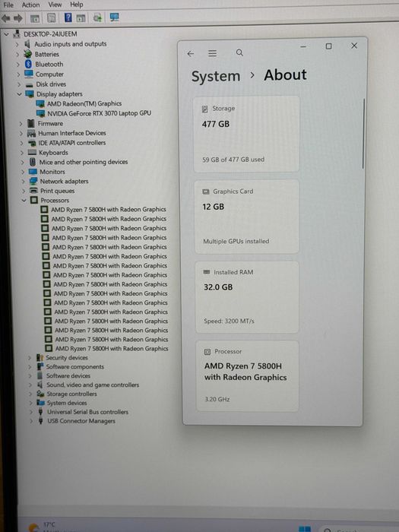
Task: Expand the Bluetooth category
Action: click(x=18, y=65)
